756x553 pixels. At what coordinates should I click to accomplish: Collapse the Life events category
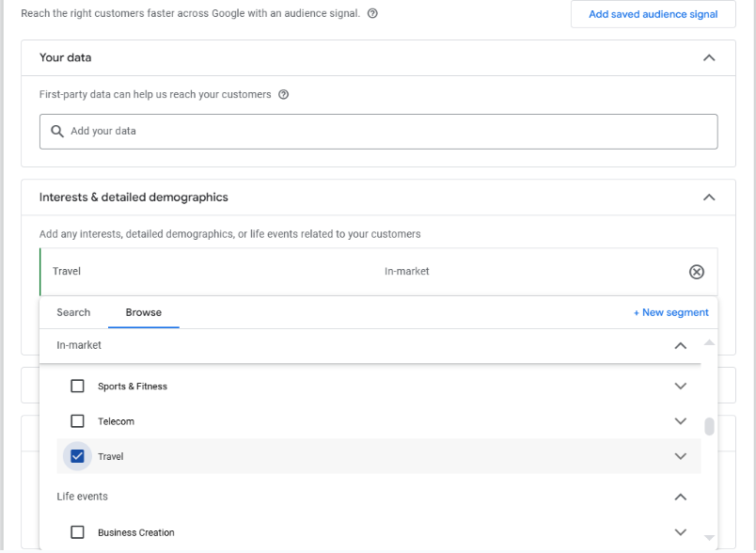click(x=680, y=498)
